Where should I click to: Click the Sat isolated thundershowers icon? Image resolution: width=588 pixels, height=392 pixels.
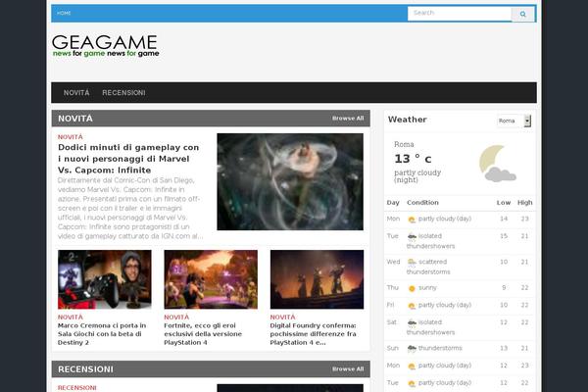(412, 322)
